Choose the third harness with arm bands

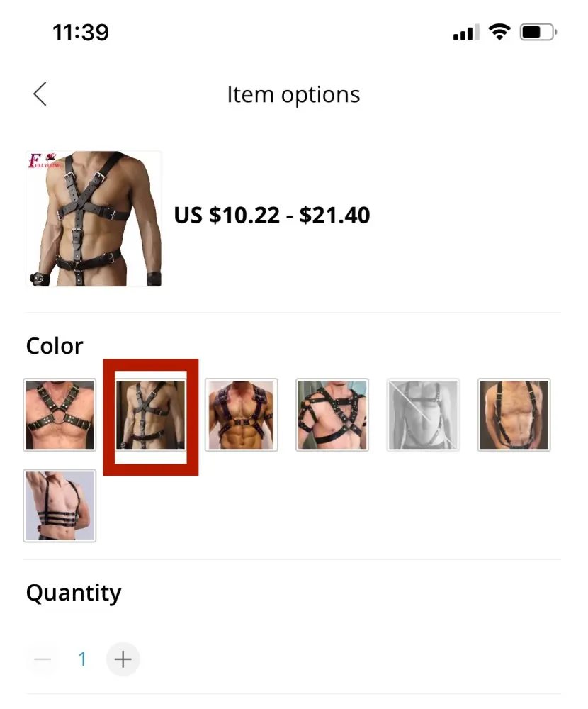[242, 415]
